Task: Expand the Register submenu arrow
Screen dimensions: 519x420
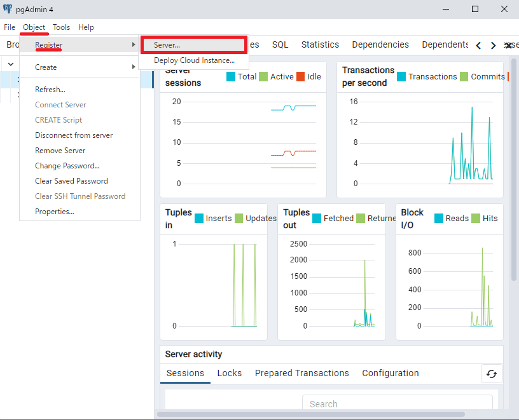Action: [x=134, y=44]
